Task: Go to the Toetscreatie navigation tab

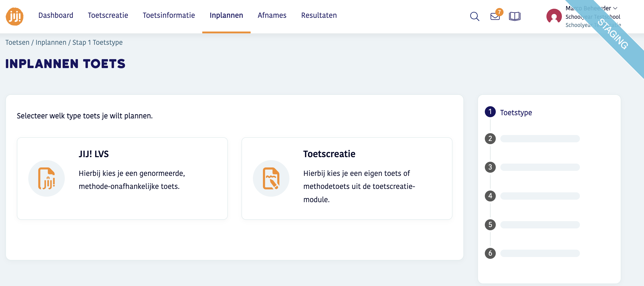Action: [x=108, y=15]
